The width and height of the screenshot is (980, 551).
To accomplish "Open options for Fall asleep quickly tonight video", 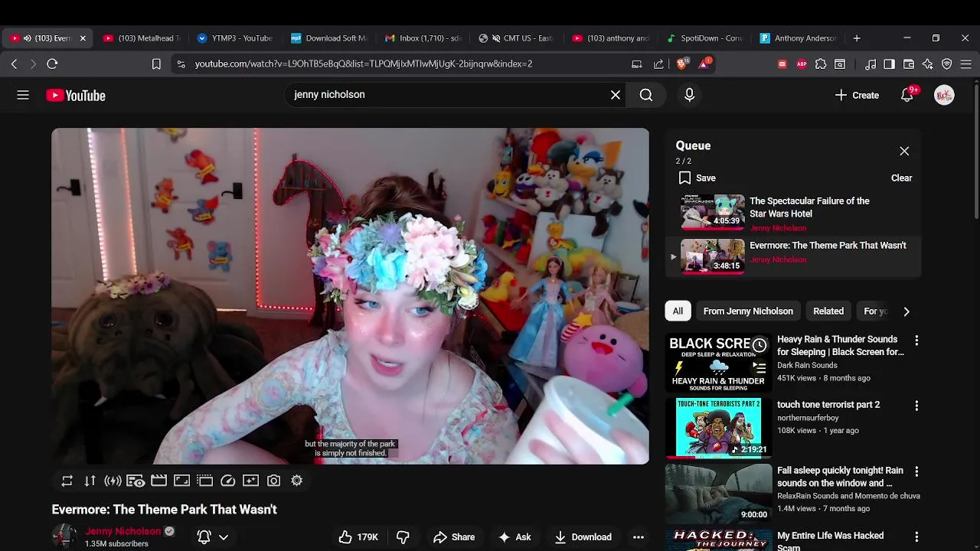I will click(916, 471).
